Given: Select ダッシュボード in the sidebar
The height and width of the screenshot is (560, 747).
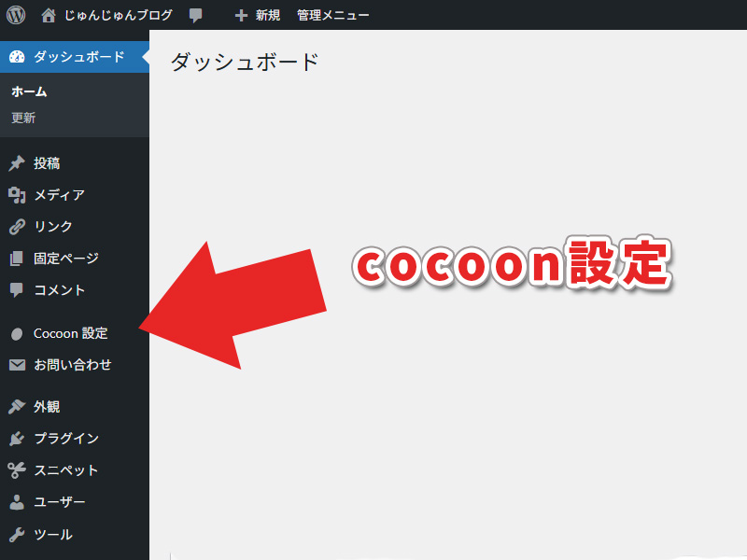Looking at the screenshot, I should [x=75, y=57].
